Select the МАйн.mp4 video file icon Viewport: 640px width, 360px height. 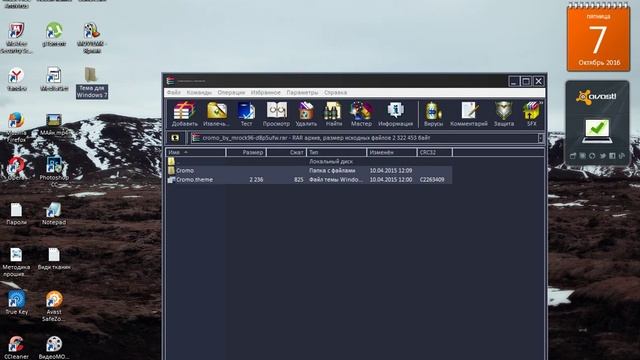point(54,124)
